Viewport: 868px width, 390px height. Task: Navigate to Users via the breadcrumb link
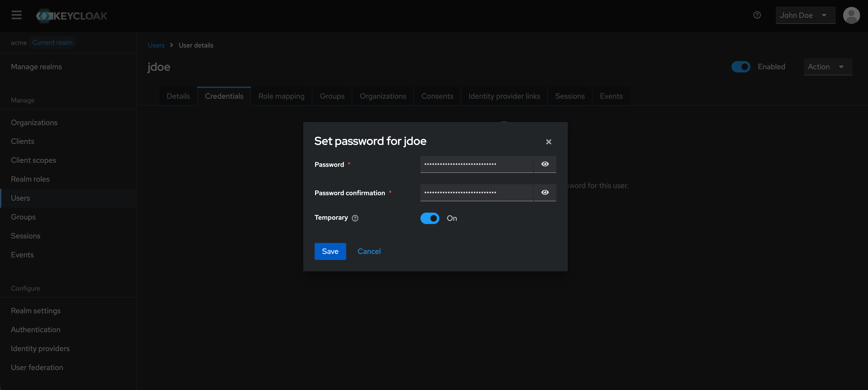[x=156, y=45]
